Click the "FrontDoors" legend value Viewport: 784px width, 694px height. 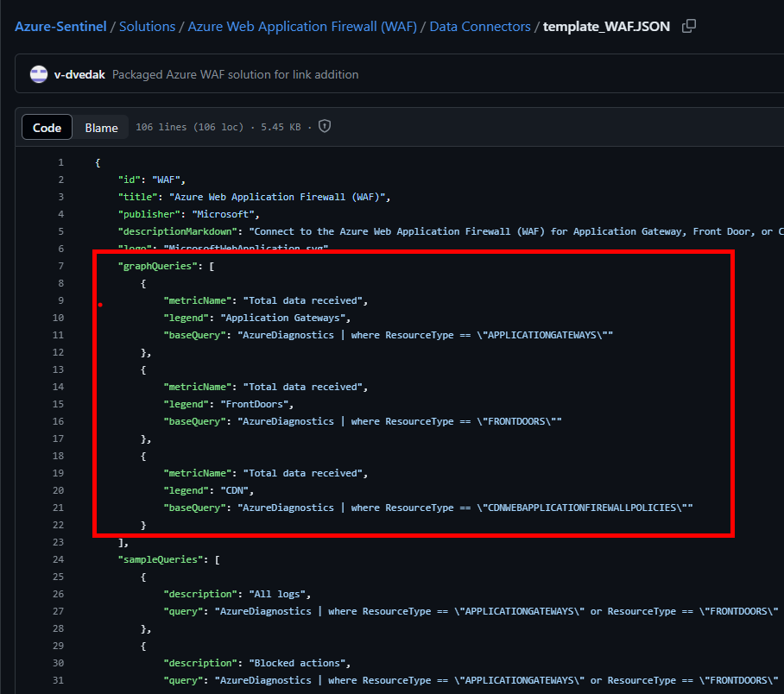pos(254,404)
